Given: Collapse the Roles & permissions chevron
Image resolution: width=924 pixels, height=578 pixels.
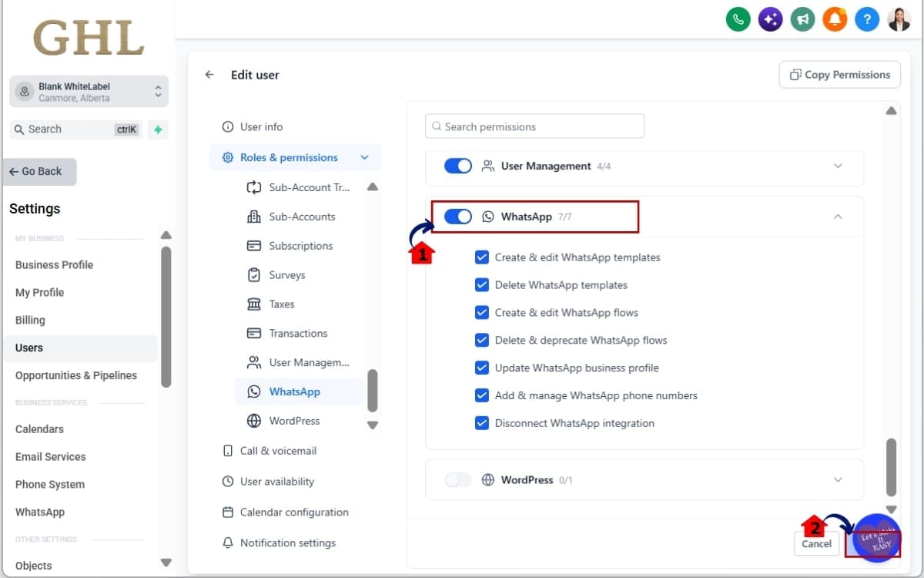Looking at the screenshot, I should click(364, 157).
